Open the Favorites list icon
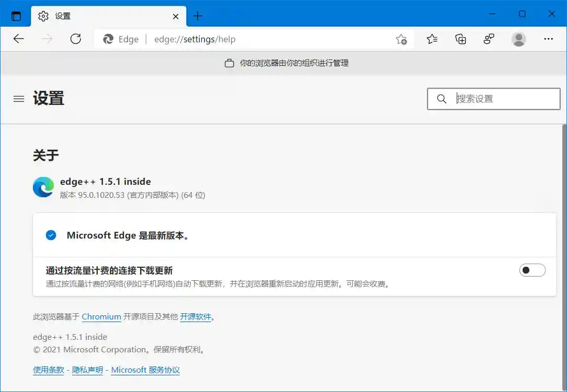Image resolution: width=567 pixels, height=392 pixels. [x=431, y=39]
